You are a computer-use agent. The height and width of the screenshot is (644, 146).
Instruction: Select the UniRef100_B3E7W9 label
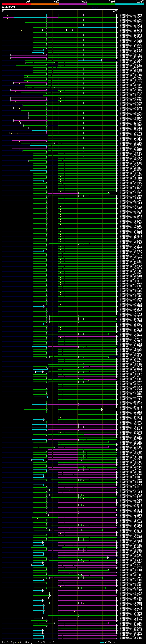pos(131,588)
